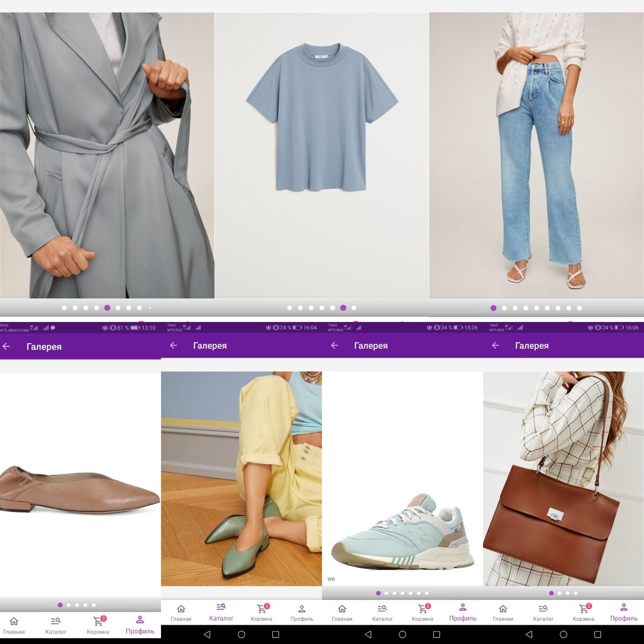Tap Android recents square under sneaker screen
This screenshot has height=644, width=644.
(436, 634)
